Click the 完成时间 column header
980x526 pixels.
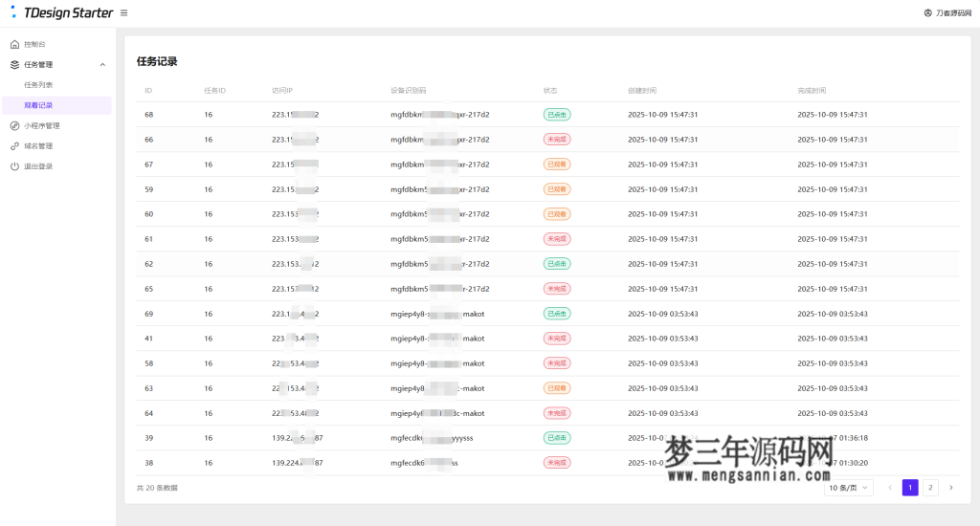click(812, 91)
